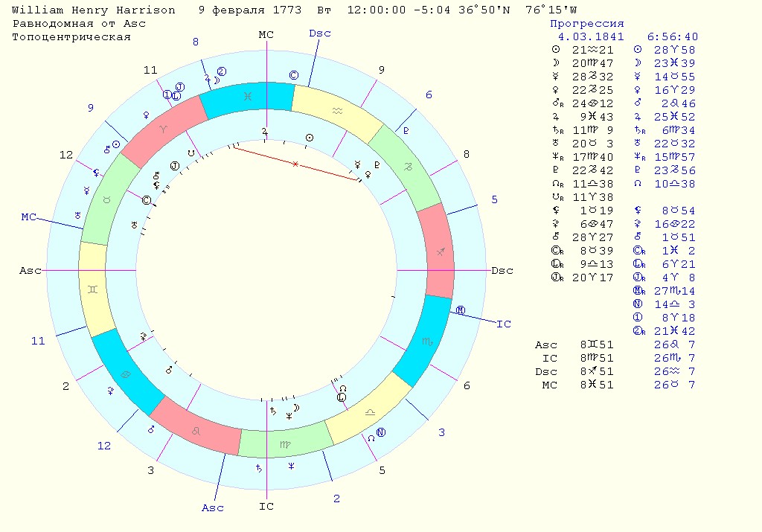Choose the Virgo sign in the zodiac ring
762x532 pixels.
pos(285,444)
